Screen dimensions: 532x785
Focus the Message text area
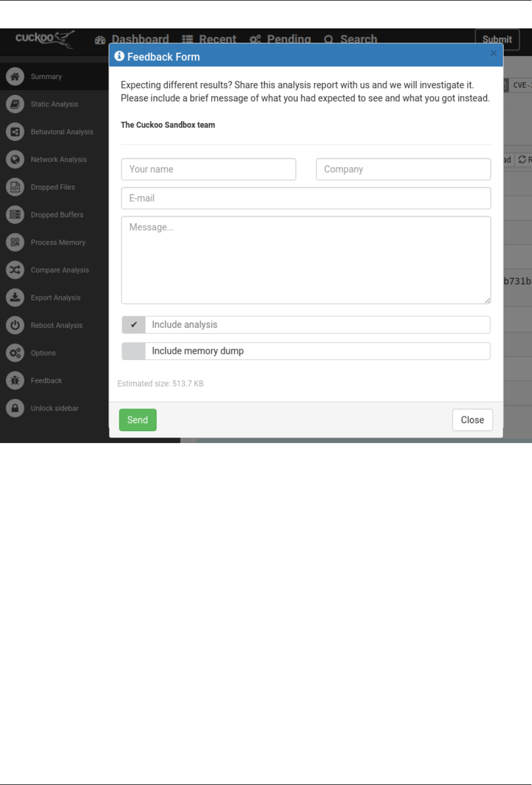[306, 260]
